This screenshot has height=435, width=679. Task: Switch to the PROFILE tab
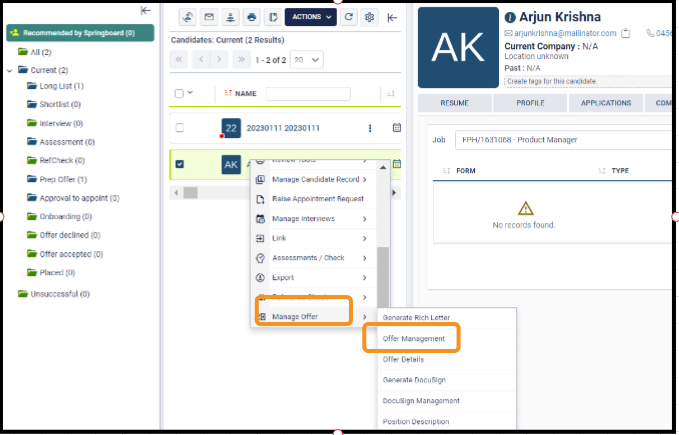coord(530,103)
